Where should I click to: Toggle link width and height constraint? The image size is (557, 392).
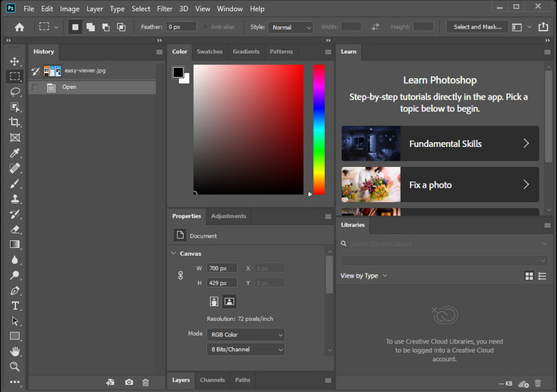pyautogui.click(x=181, y=275)
